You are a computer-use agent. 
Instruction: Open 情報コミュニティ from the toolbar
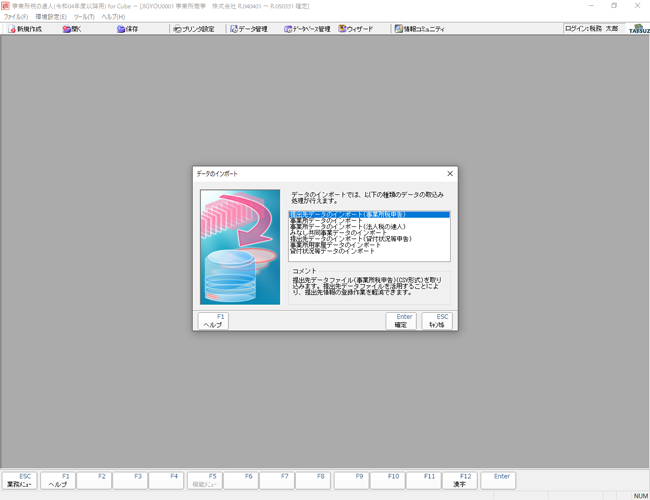419,29
